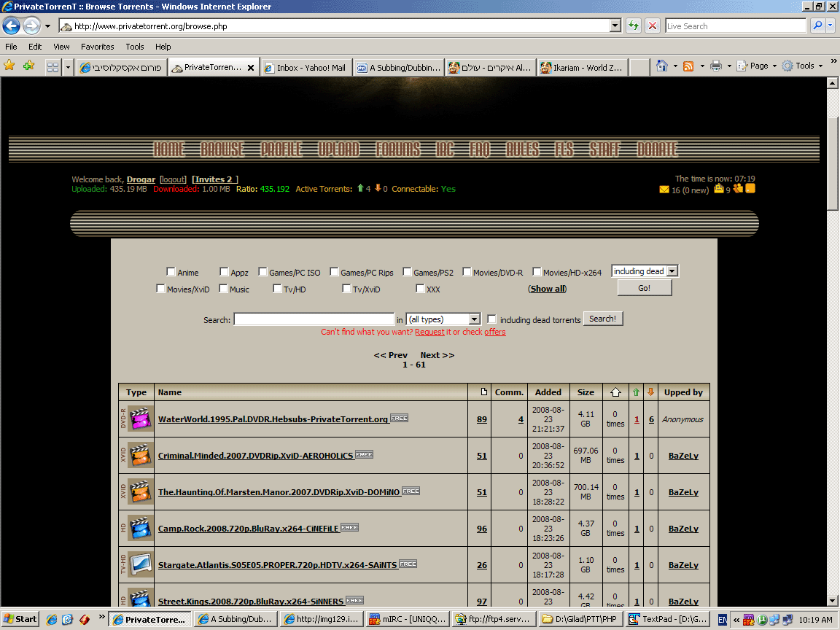Click the Print toolbar icon

coord(715,66)
